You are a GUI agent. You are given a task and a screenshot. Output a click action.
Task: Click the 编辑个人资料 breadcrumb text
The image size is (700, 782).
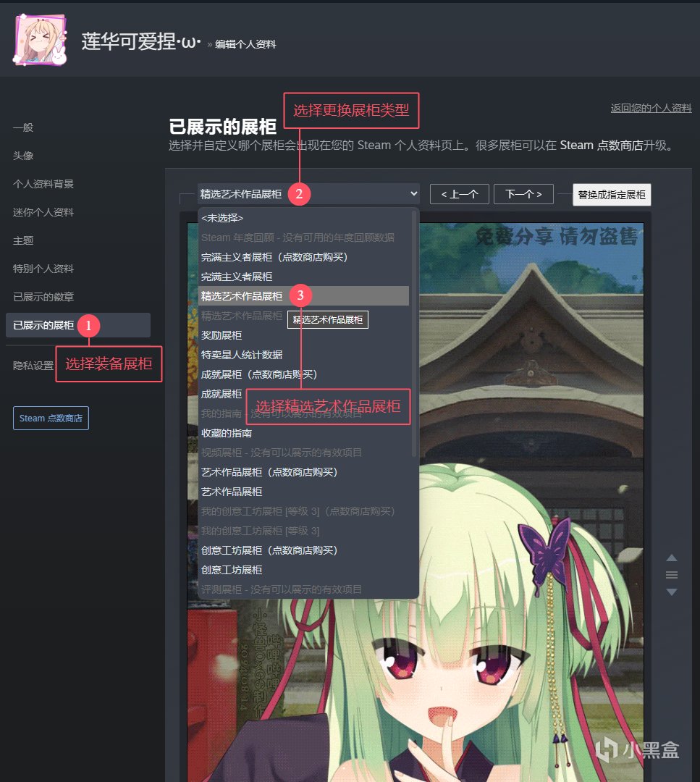(x=245, y=44)
